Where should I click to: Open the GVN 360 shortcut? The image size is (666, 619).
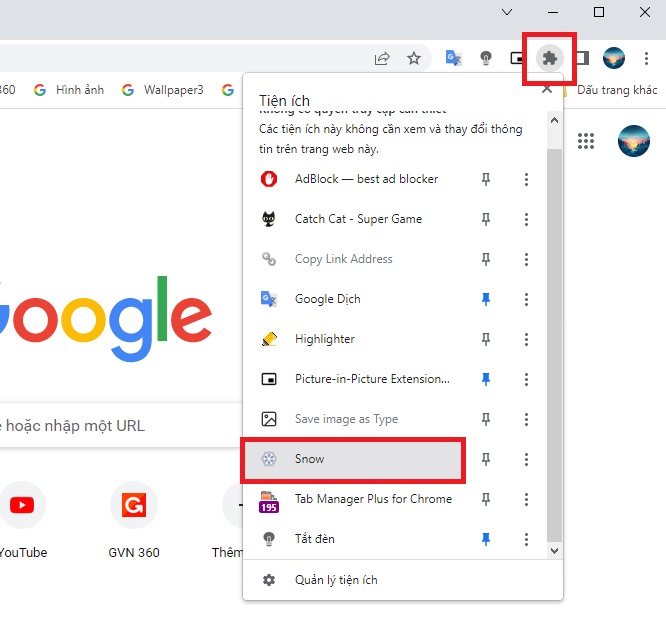click(x=134, y=505)
